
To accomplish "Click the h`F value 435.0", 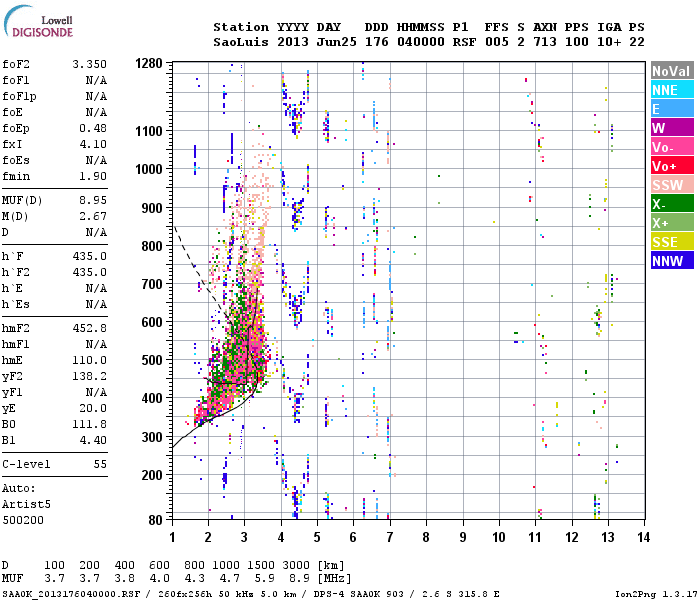I will coord(89,256).
